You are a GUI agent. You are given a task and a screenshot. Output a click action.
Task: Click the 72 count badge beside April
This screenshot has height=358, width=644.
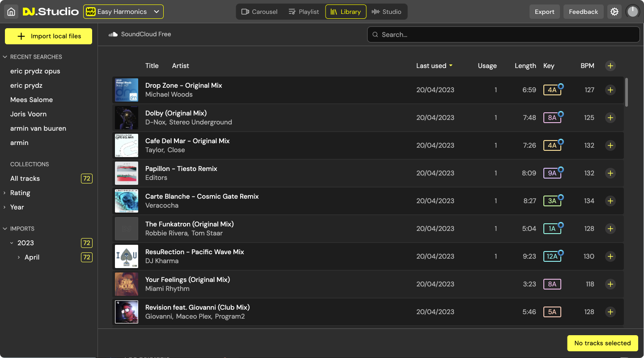point(87,257)
